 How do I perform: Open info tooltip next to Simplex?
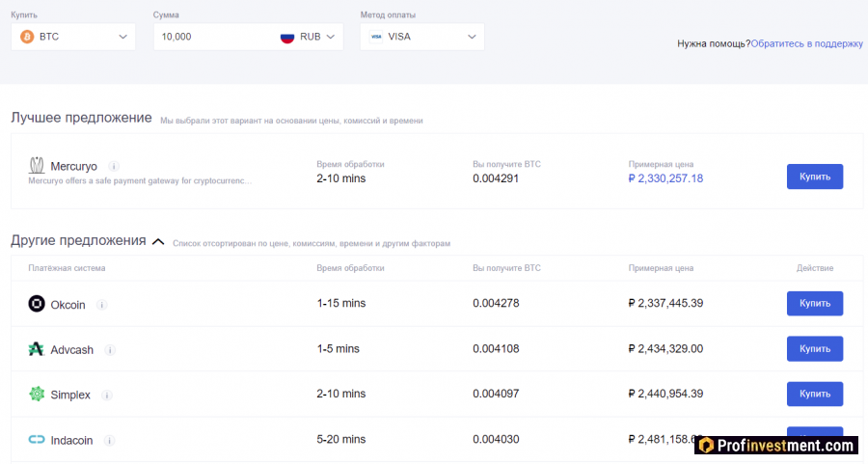click(107, 396)
